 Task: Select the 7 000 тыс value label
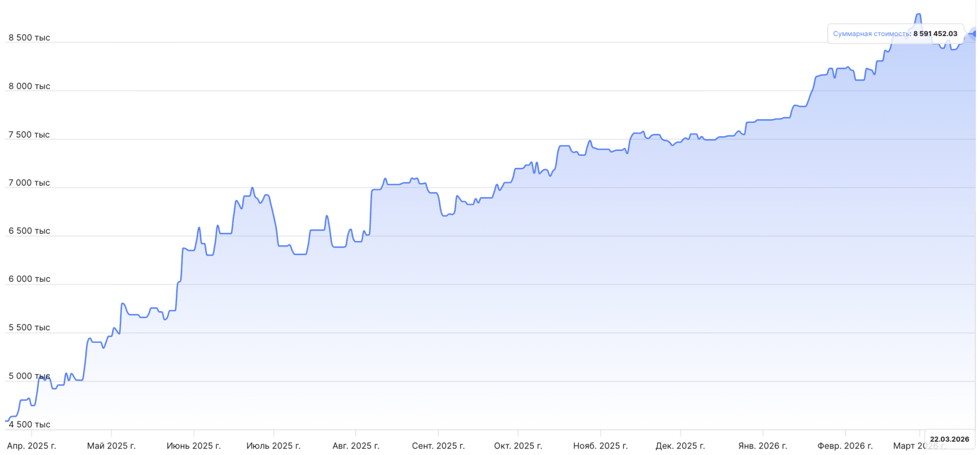pyautogui.click(x=29, y=183)
